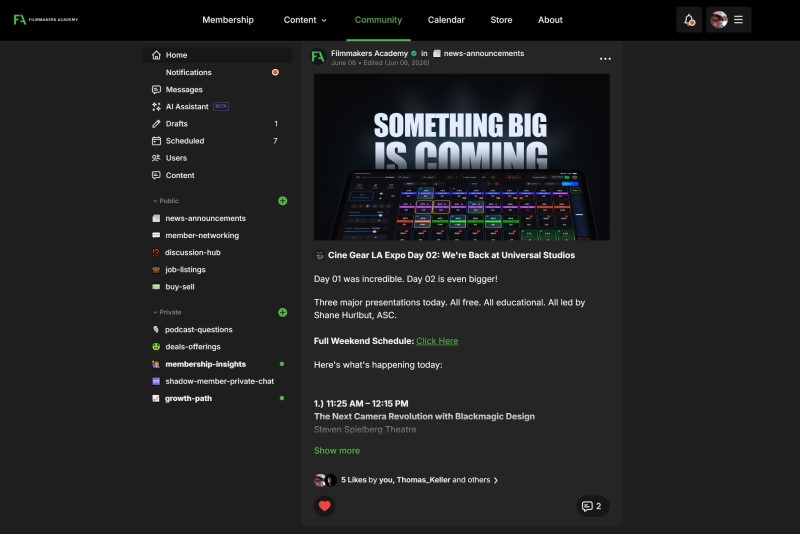
Task: Click the Filmmakers Academy author name
Action: click(x=369, y=54)
